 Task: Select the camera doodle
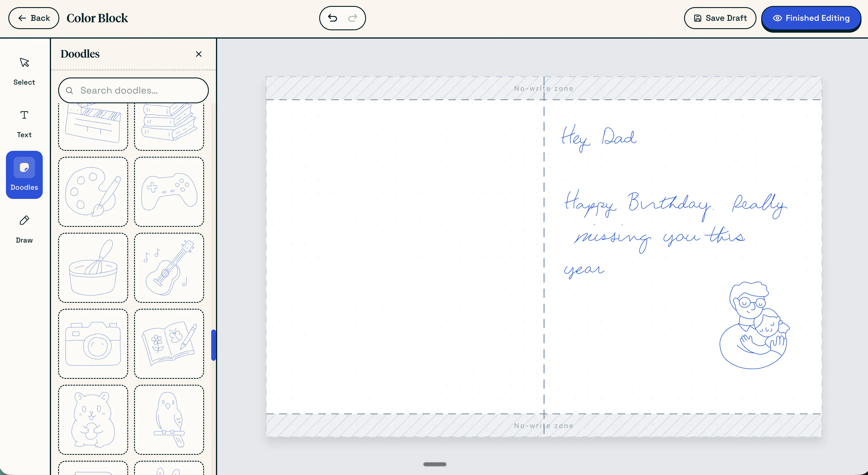93,344
